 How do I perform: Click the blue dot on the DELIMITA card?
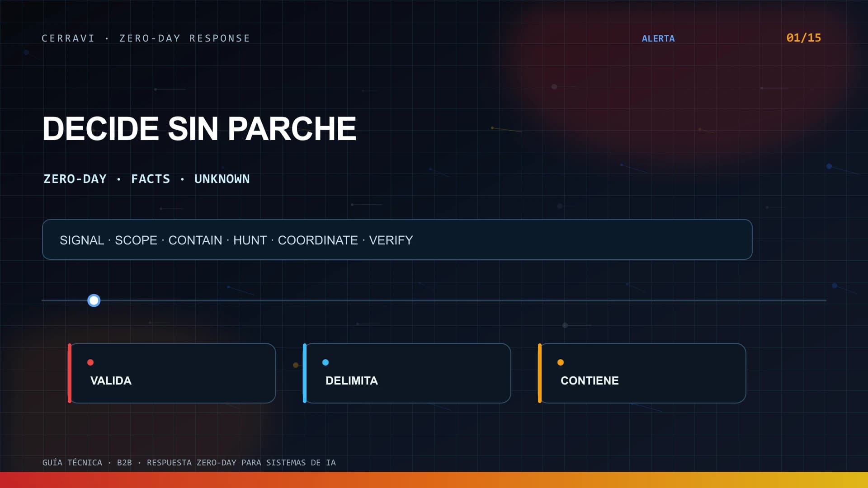pos(325,362)
